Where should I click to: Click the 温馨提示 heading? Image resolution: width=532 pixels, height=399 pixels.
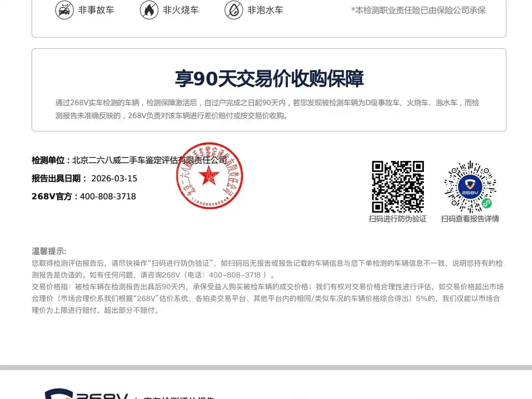point(49,251)
